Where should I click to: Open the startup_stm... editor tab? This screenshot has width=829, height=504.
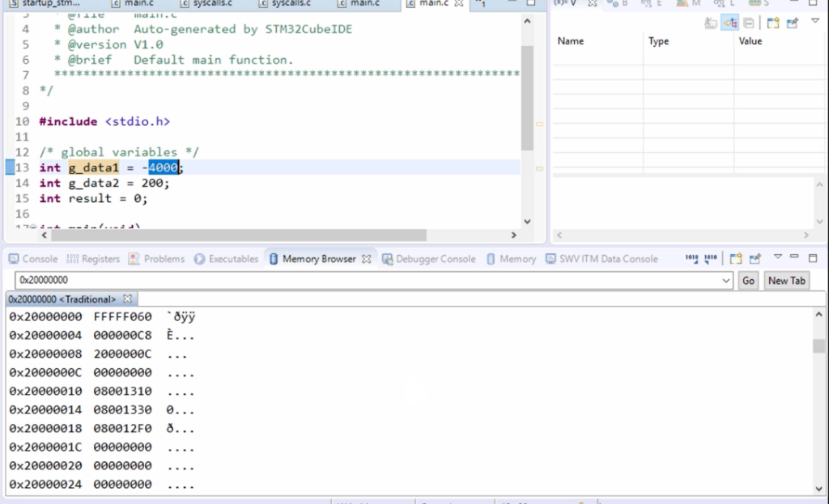[x=45, y=3]
